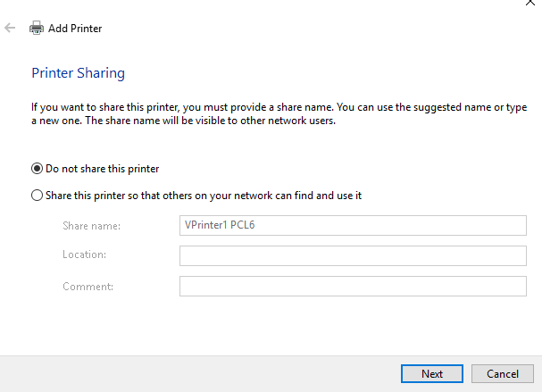Image resolution: width=542 pixels, height=392 pixels.
Task: Click the Next button
Action: 432,373
